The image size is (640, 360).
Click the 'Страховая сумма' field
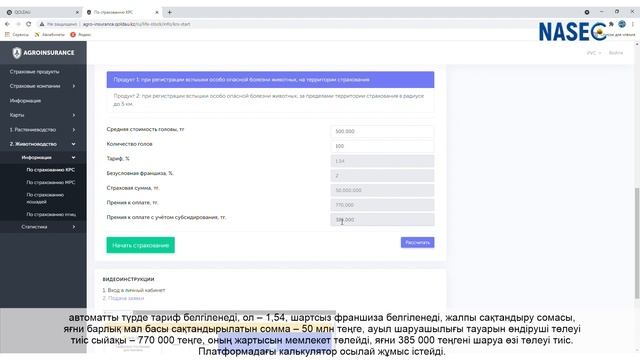pos(382,190)
